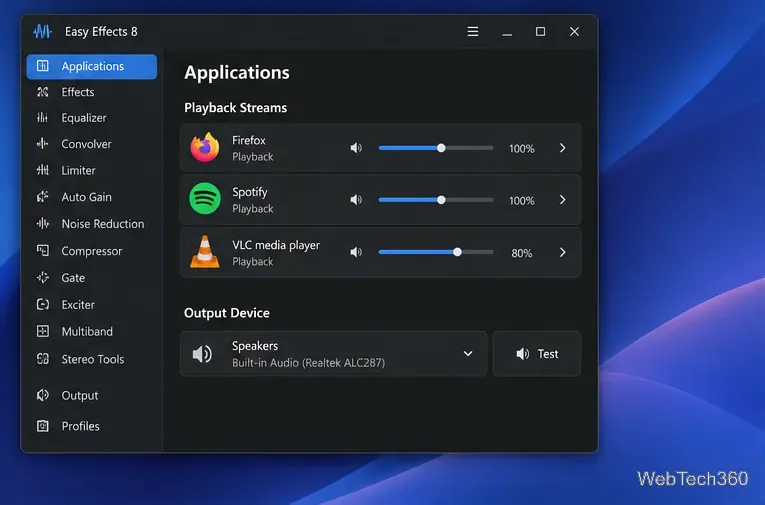Click the Compressor sidebar icon
This screenshot has height=505, width=765.
pyautogui.click(x=43, y=251)
